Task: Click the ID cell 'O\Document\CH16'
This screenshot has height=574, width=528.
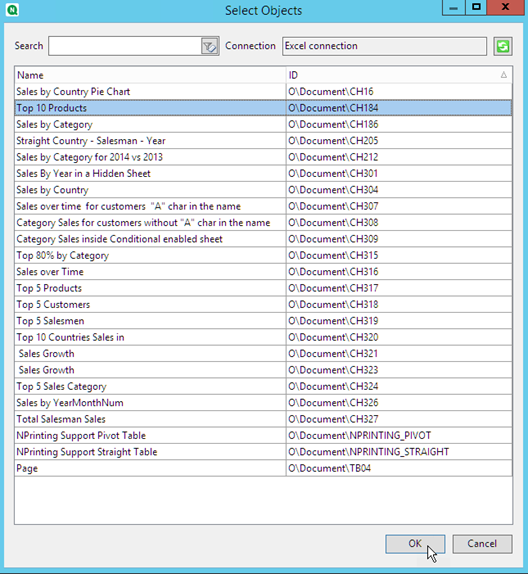Action: click(399, 92)
